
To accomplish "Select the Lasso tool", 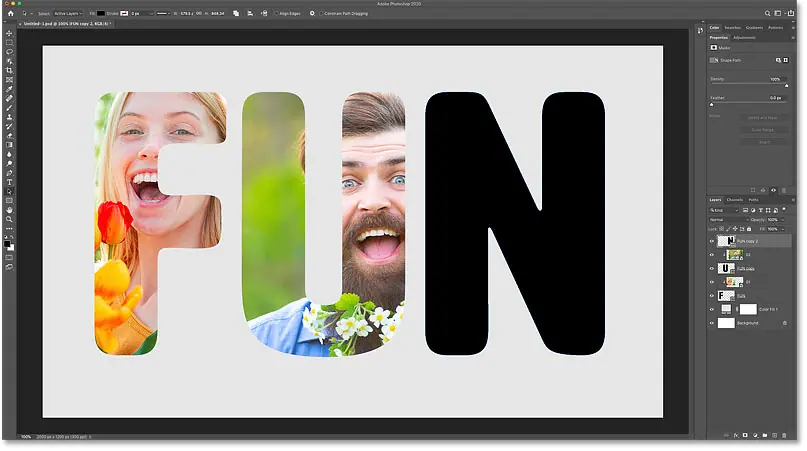I will coord(9,52).
